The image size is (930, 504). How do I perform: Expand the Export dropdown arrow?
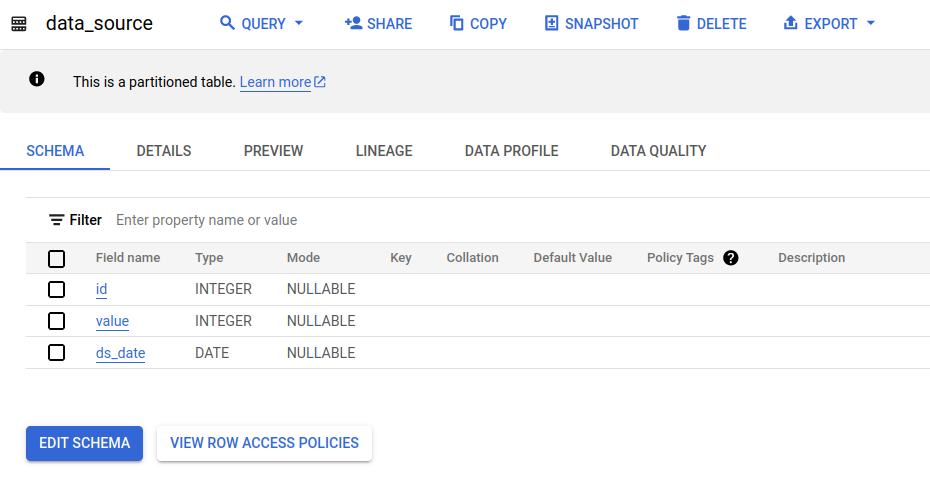click(871, 23)
